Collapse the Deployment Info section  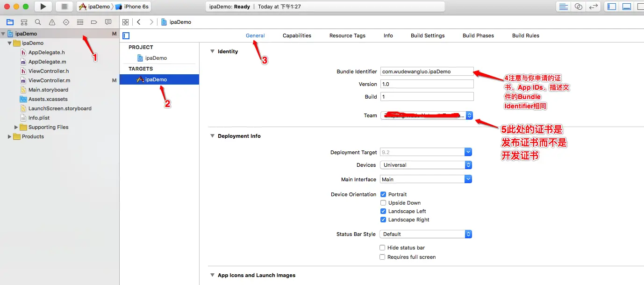212,136
